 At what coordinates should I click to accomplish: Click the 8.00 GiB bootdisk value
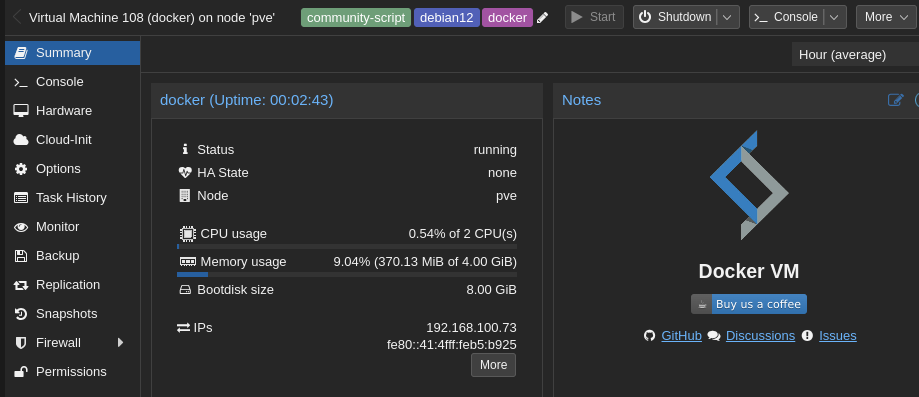[491, 290]
